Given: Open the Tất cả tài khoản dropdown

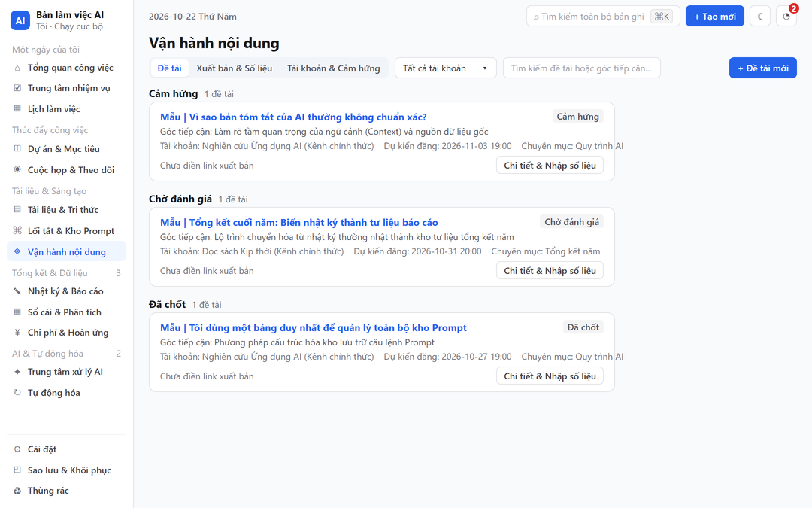Looking at the screenshot, I should [445, 68].
